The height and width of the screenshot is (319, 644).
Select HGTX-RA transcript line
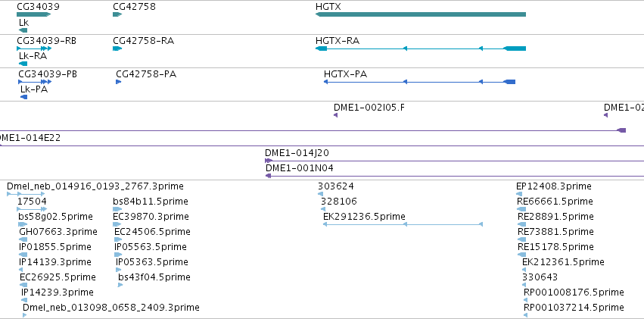click(x=421, y=48)
